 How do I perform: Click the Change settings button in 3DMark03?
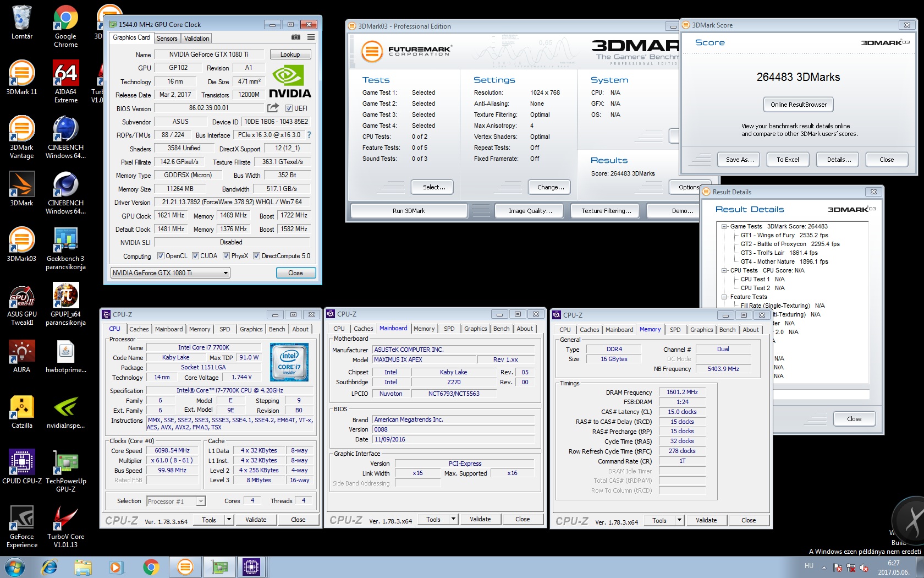(551, 187)
